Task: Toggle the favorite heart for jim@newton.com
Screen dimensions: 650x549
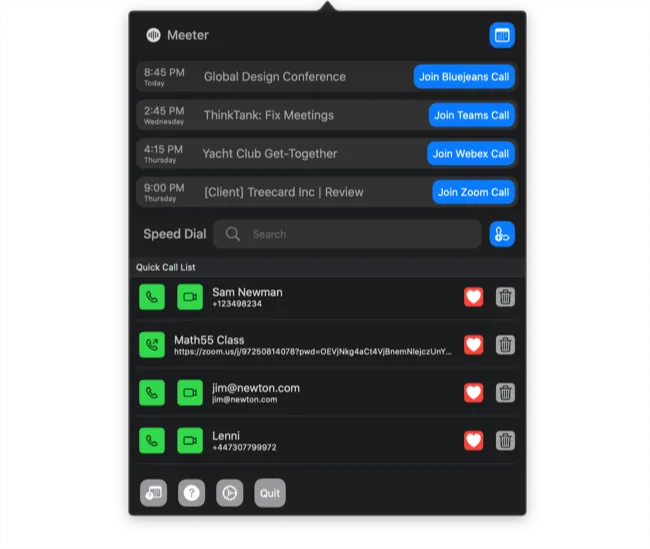Action: coord(473,393)
